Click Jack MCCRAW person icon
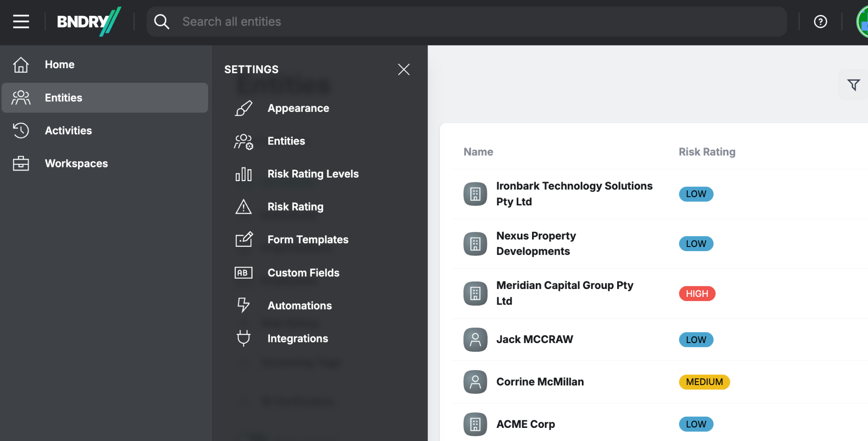The width and height of the screenshot is (868, 441). click(475, 340)
